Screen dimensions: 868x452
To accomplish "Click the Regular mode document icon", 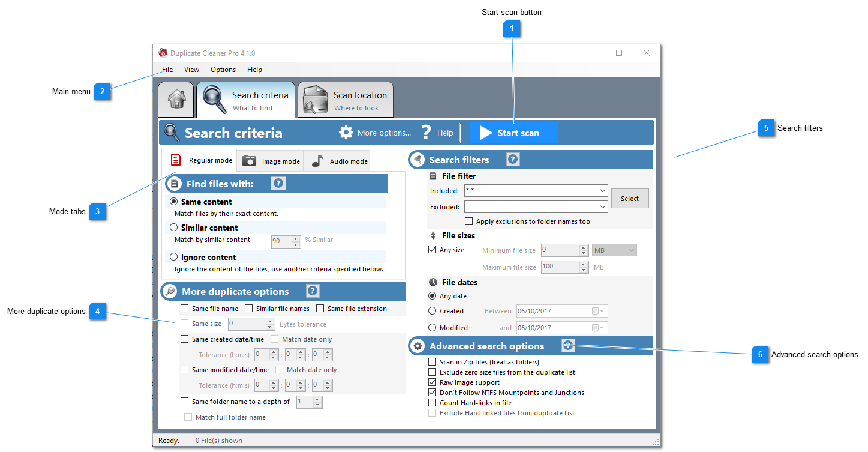I will 176,160.
